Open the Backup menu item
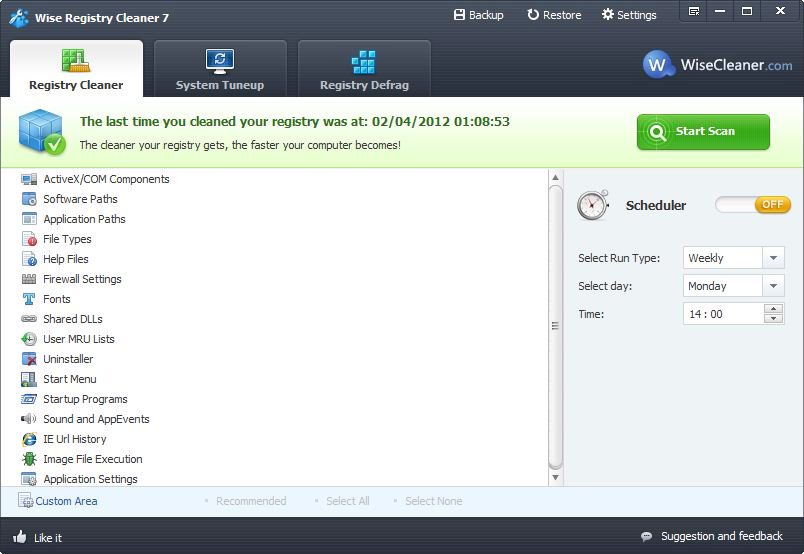This screenshot has height=554, width=804. pos(478,15)
